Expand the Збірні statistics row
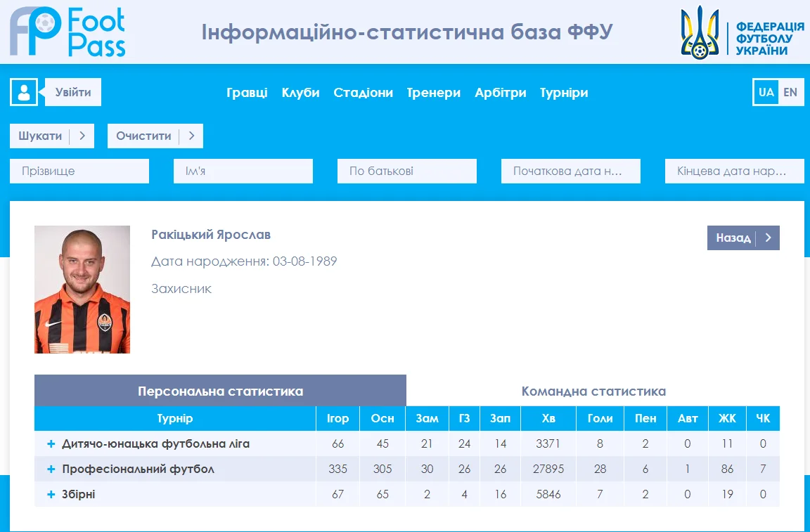 point(51,495)
